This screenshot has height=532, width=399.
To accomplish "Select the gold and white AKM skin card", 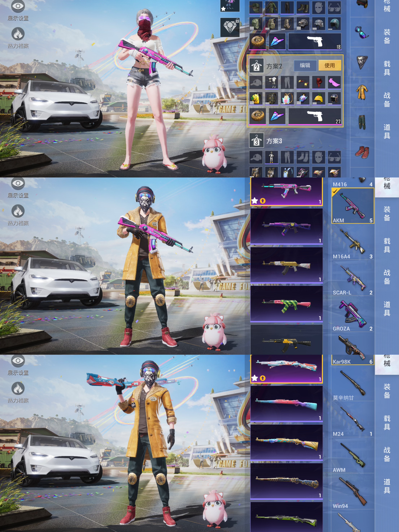I will [x=286, y=265].
